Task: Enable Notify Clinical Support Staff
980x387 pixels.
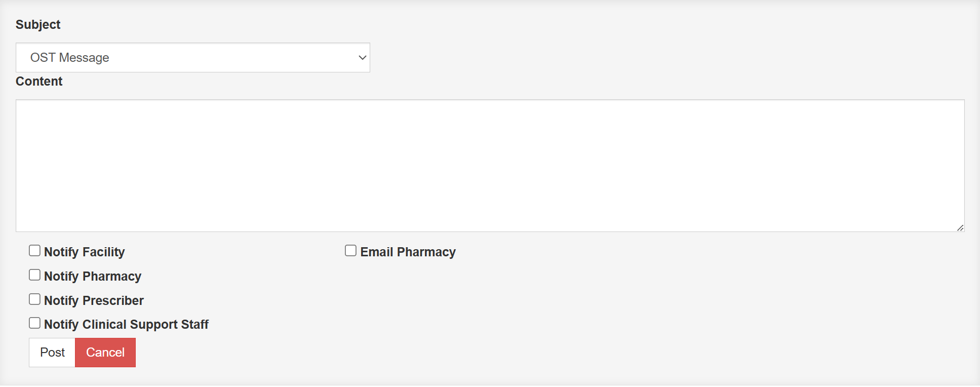Action: 34,323
